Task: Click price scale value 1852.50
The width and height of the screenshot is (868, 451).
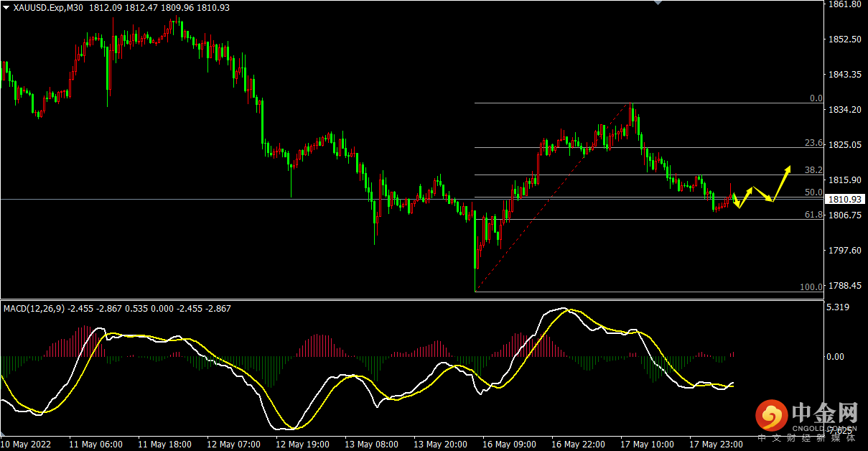Action: [x=844, y=39]
